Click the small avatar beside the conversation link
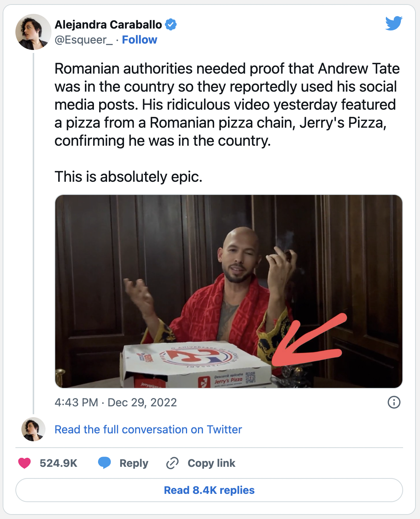The height and width of the screenshot is (519, 420). [x=33, y=429]
